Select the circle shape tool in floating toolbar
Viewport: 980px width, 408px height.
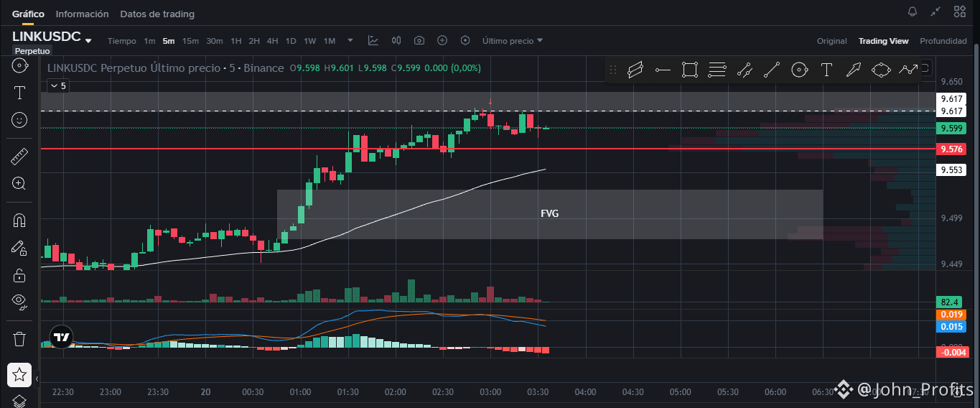pyautogui.click(x=799, y=70)
